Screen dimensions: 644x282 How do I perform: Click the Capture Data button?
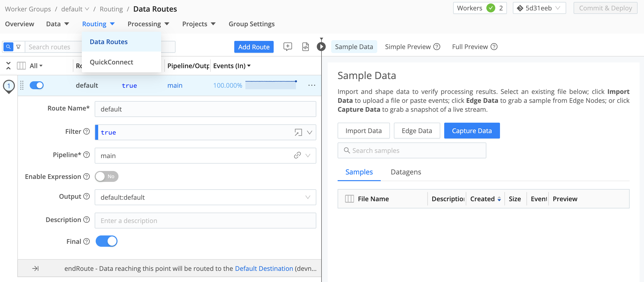click(x=472, y=131)
